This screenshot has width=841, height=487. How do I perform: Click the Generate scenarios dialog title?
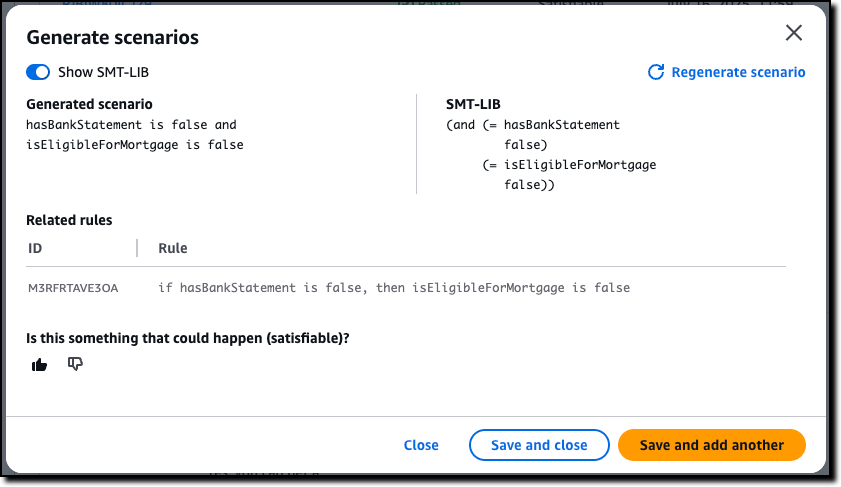pos(113,38)
